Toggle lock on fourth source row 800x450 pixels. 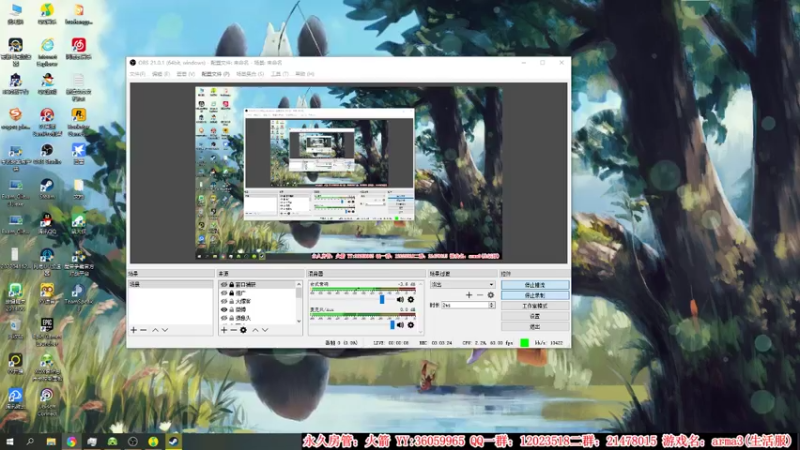click(232, 309)
